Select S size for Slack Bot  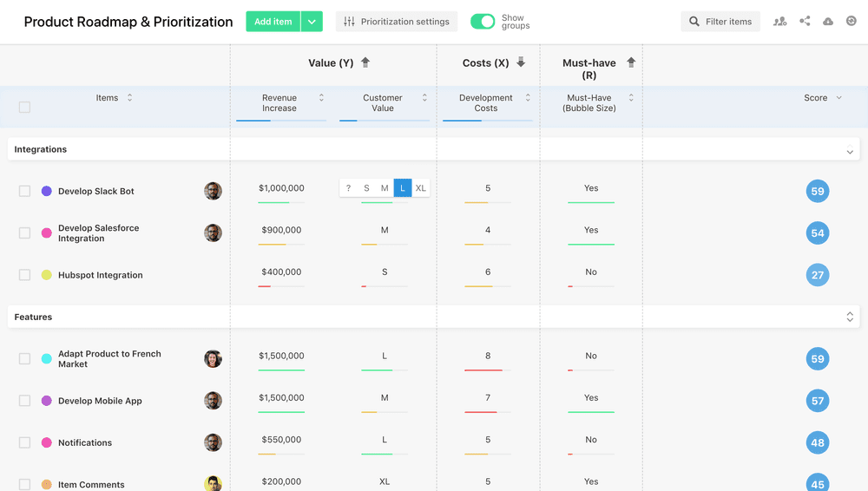point(366,188)
